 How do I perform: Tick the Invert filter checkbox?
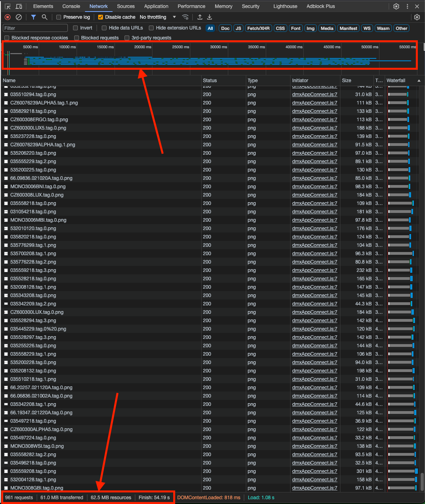tap(75, 28)
